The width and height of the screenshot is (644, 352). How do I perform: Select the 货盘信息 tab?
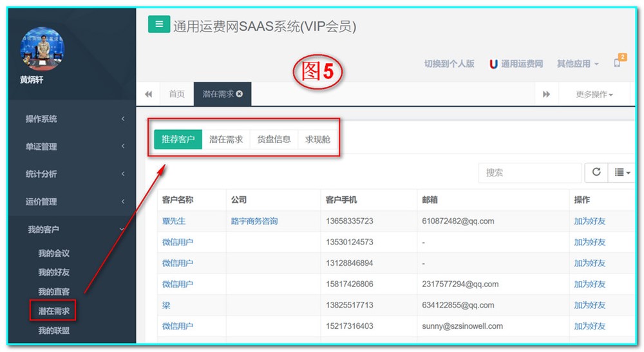[274, 139]
